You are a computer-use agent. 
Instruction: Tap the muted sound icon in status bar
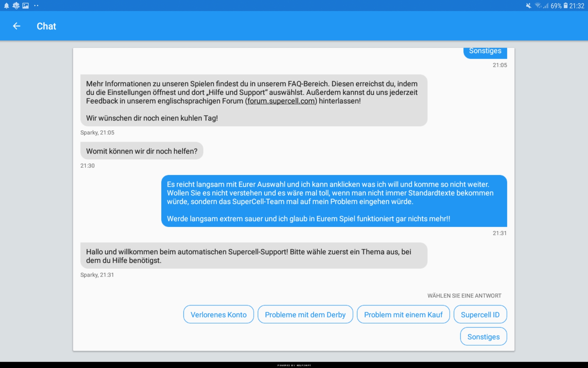[x=529, y=6]
